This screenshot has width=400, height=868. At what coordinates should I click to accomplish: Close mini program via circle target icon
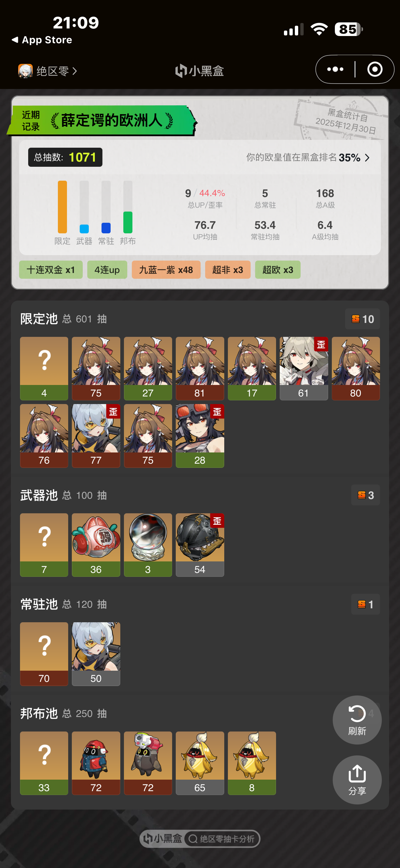coord(375,69)
